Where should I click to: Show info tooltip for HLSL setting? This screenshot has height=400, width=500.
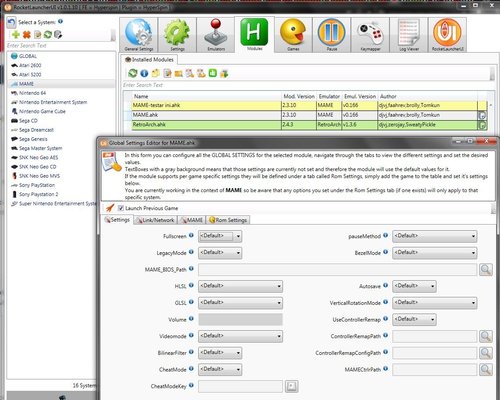[x=191, y=285]
